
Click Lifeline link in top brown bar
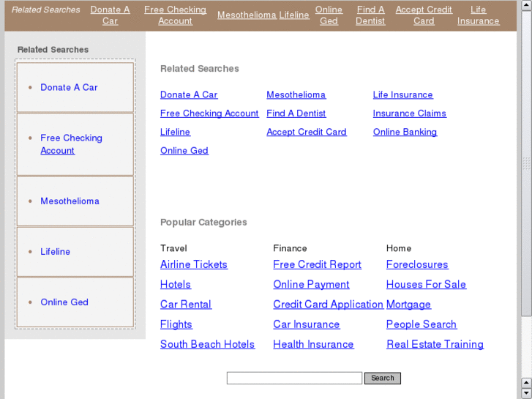tap(294, 15)
